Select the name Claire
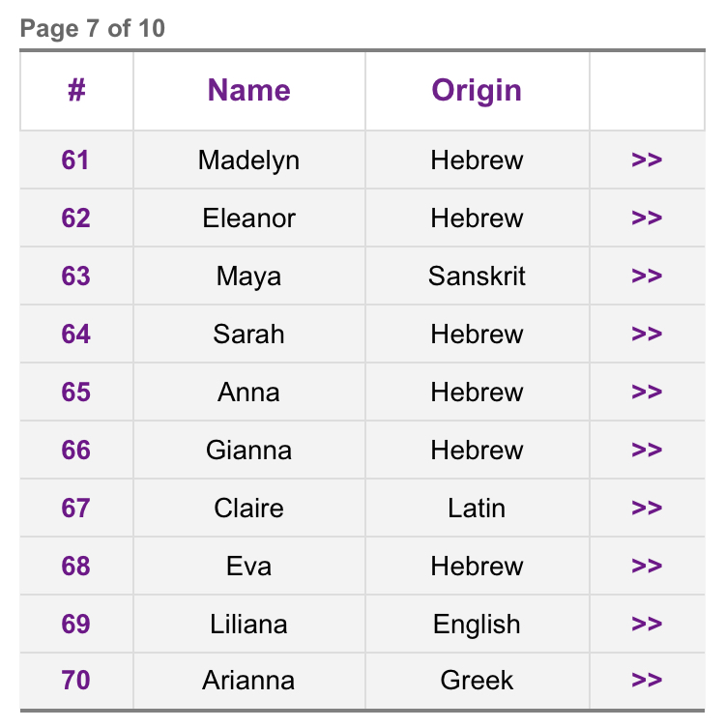This screenshot has height=728, width=725. point(248,509)
